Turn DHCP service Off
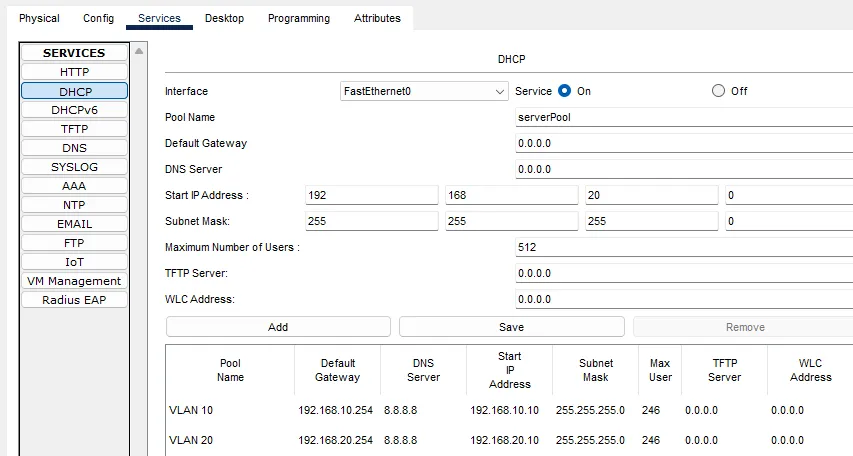The width and height of the screenshot is (853, 456). coord(718,91)
